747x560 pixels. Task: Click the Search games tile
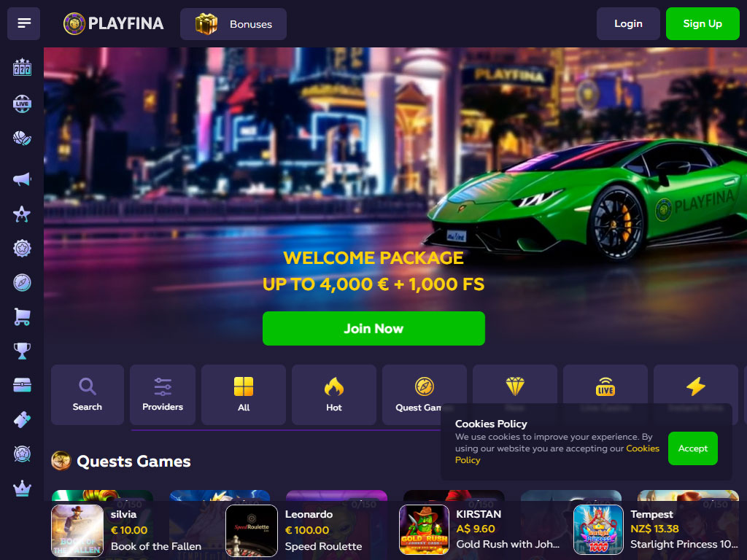coord(88,394)
